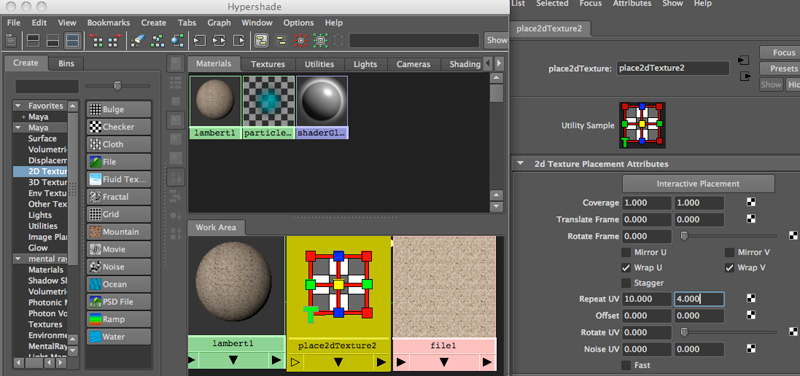This screenshot has width=800, height=376.
Task: Create a Mountain texture node
Action: point(119,232)
